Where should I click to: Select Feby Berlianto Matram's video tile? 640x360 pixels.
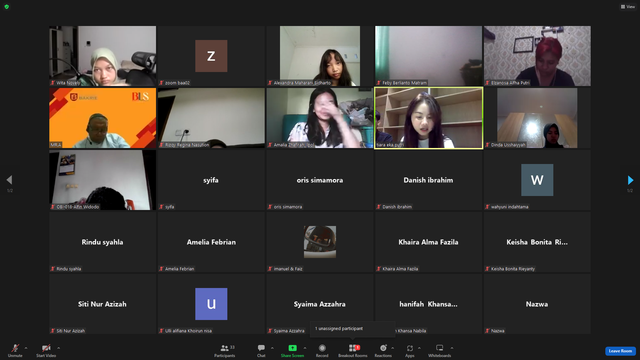coord(429,56)
